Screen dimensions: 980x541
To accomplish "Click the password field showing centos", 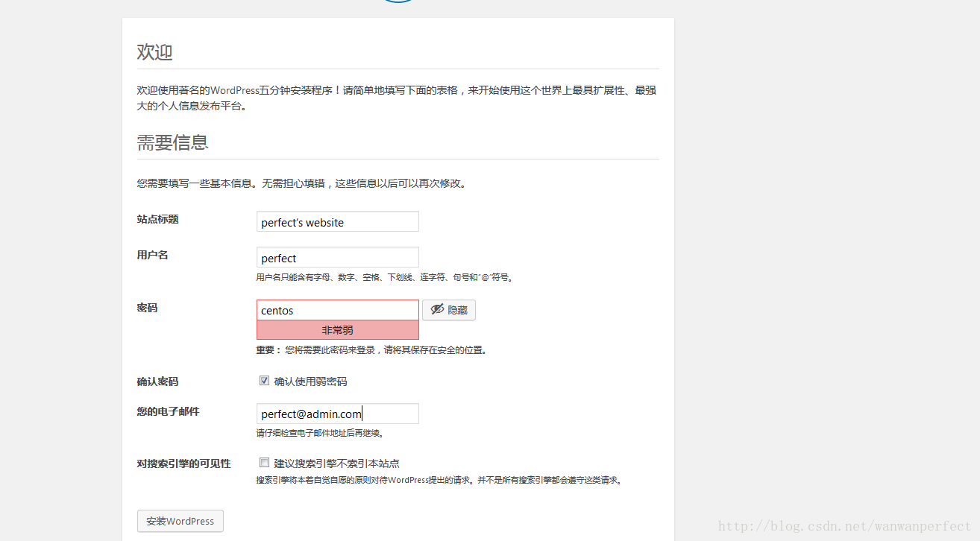I will click(x=337, y=310).
